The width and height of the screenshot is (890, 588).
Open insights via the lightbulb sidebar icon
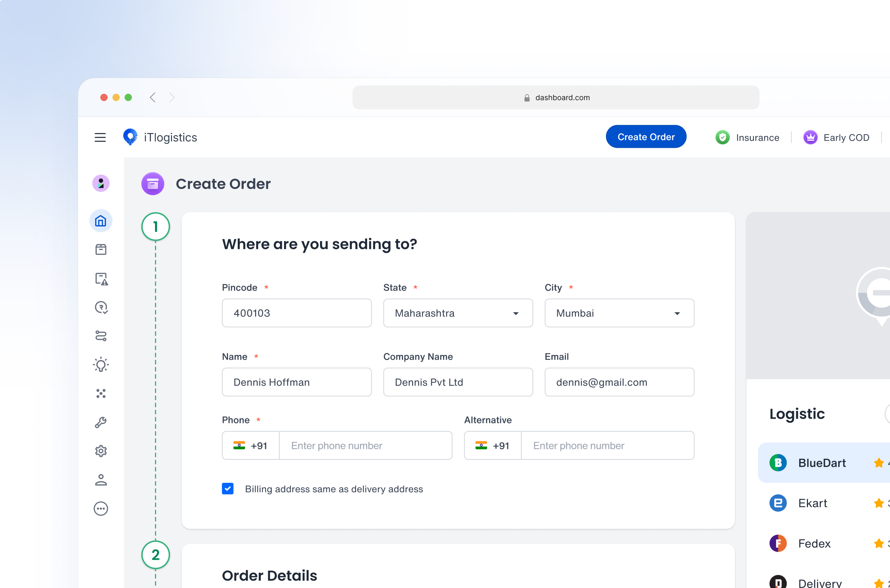(x=100, y=365)
